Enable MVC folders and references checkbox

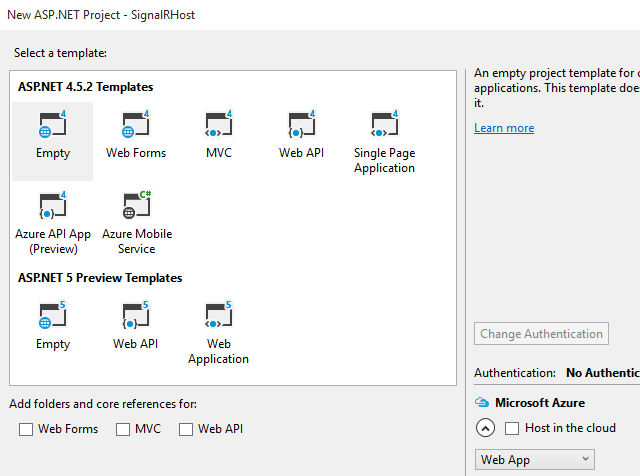pyautogui.click(x=123, y=429)
